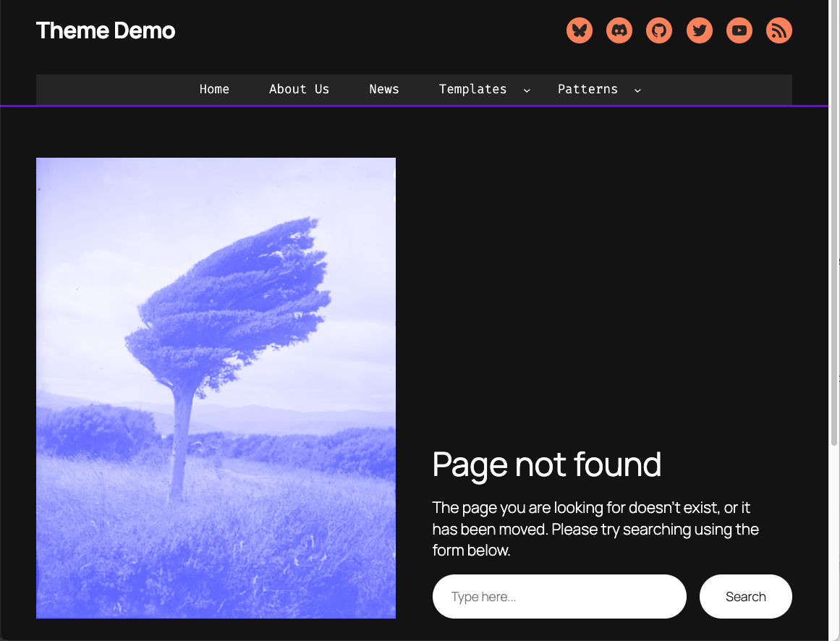Open the YouTube social icon
Viewport: 840px width, 641px height.
tap(739, 30)
